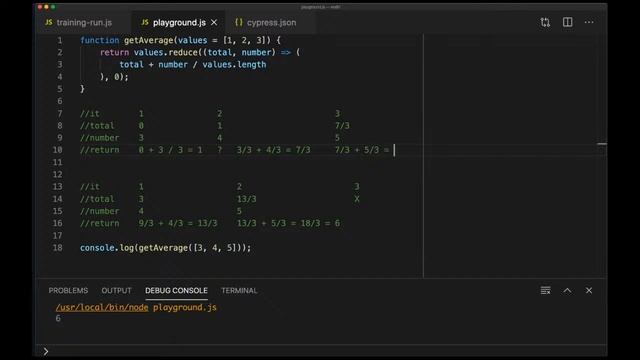Close the bottom panel
This screenshot has width=640, height=360.
click(x=589, y=291)
